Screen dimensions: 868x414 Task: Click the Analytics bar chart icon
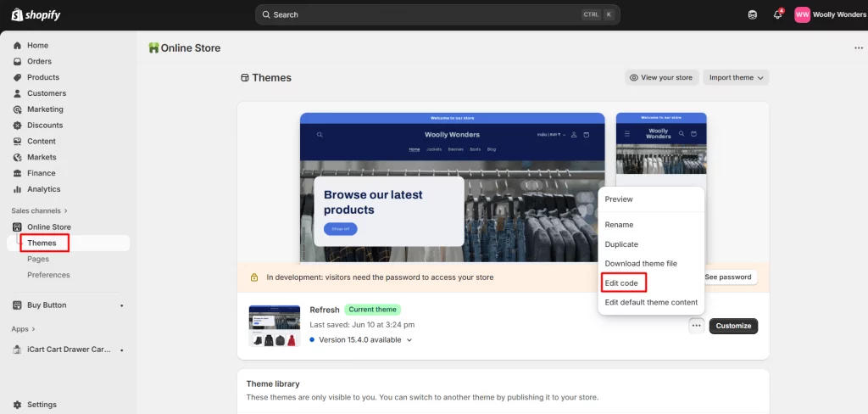[x=17, y=189]
